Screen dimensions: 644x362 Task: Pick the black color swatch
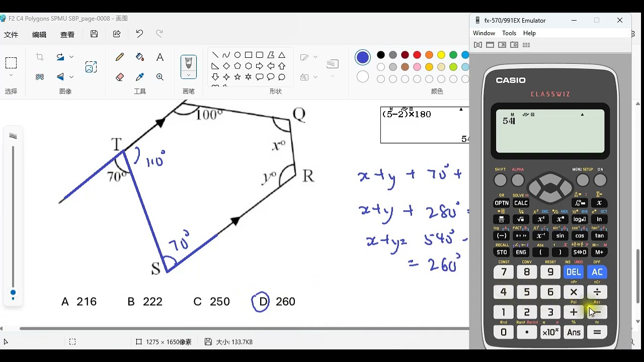coord(381,55)
